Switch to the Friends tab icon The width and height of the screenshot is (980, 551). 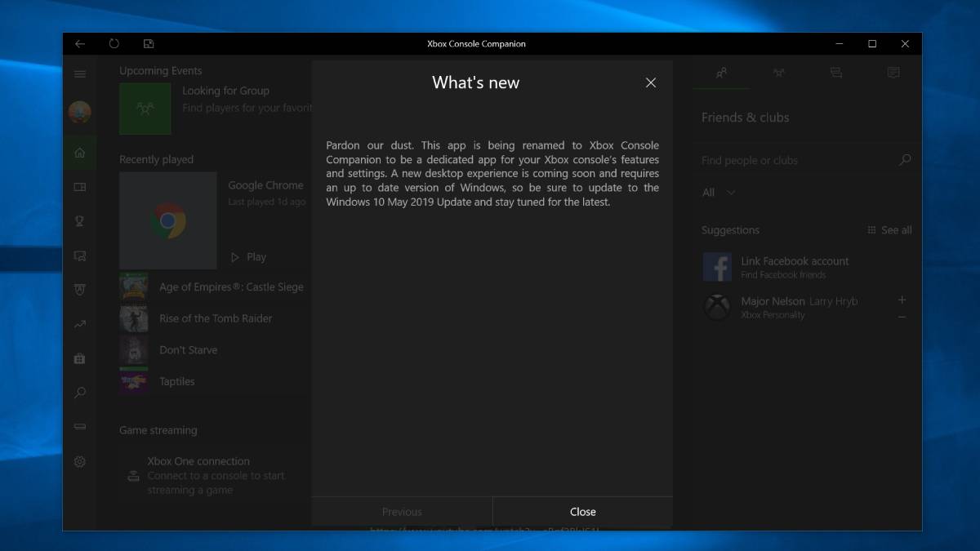(x=721, y=73)
